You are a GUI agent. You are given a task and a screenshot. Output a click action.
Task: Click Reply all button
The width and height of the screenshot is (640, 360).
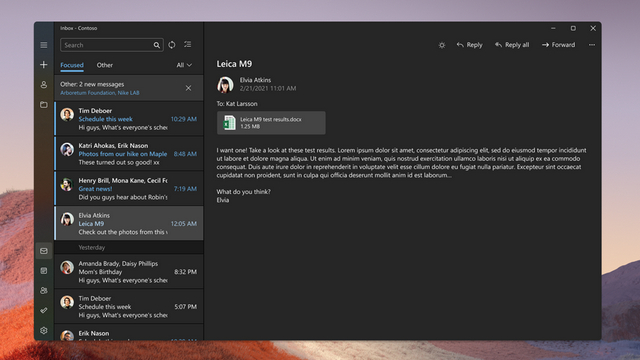[512, 45]
